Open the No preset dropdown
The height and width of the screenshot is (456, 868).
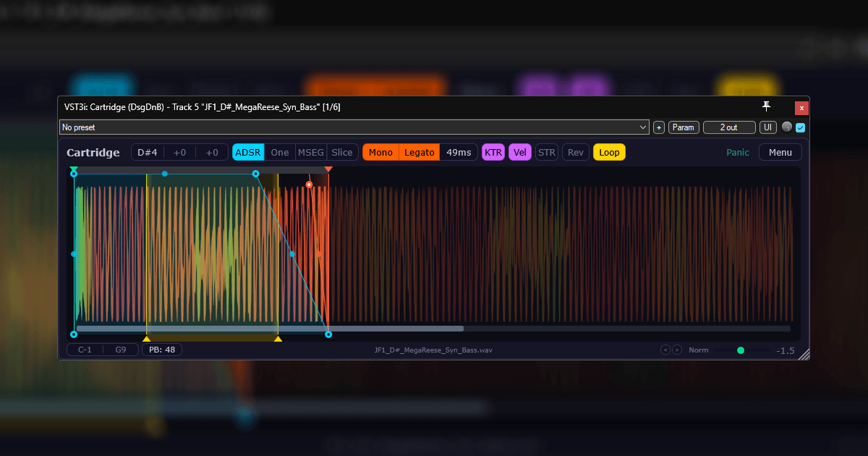[354, 127]
